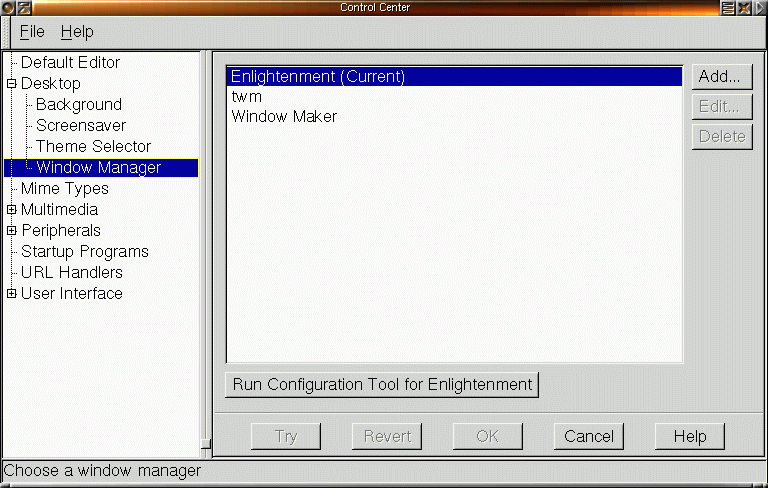Click the menu bar grip handle
This screenshot has width=768, height=488.
pos(6,32)
